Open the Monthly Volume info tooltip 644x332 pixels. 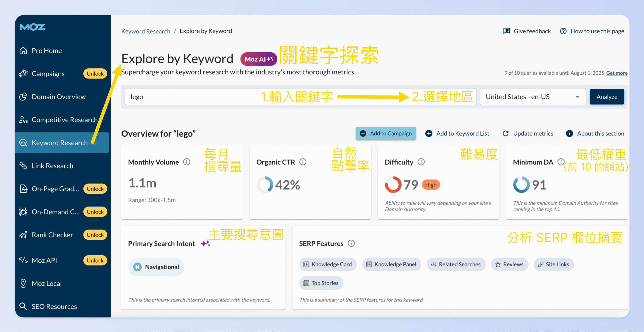point(187,162)
